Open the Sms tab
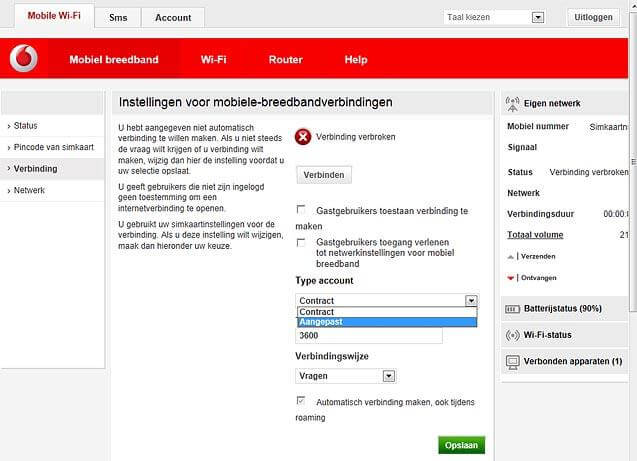The image size is (637, 461). [118, 18]
